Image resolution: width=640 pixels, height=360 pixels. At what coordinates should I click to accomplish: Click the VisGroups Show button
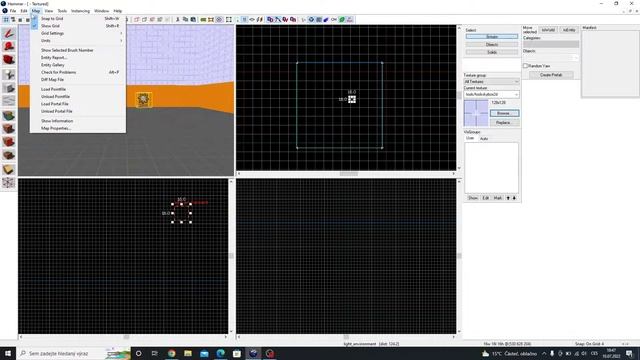(x=473, y=198)
